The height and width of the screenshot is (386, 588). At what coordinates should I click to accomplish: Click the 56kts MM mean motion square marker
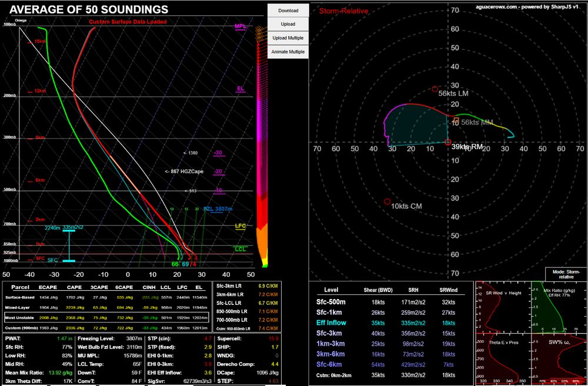point(456,120)
